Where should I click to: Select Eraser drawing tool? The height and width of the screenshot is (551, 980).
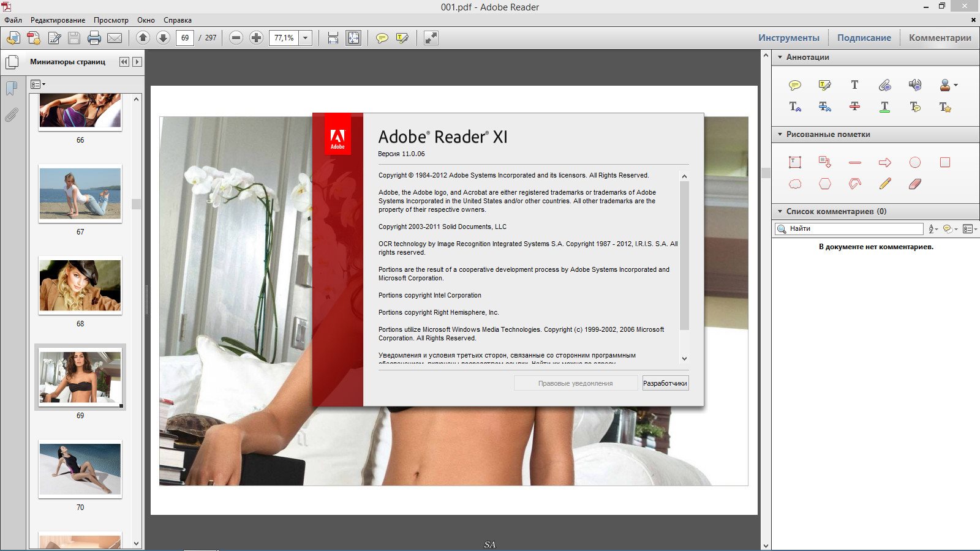click(915, 184)
